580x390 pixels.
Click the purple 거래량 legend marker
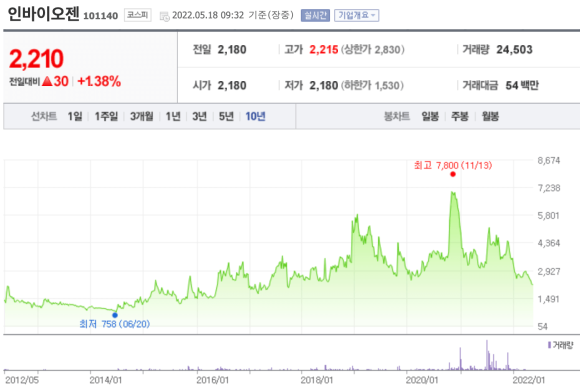pyautogui.click(x=549, y=345)
